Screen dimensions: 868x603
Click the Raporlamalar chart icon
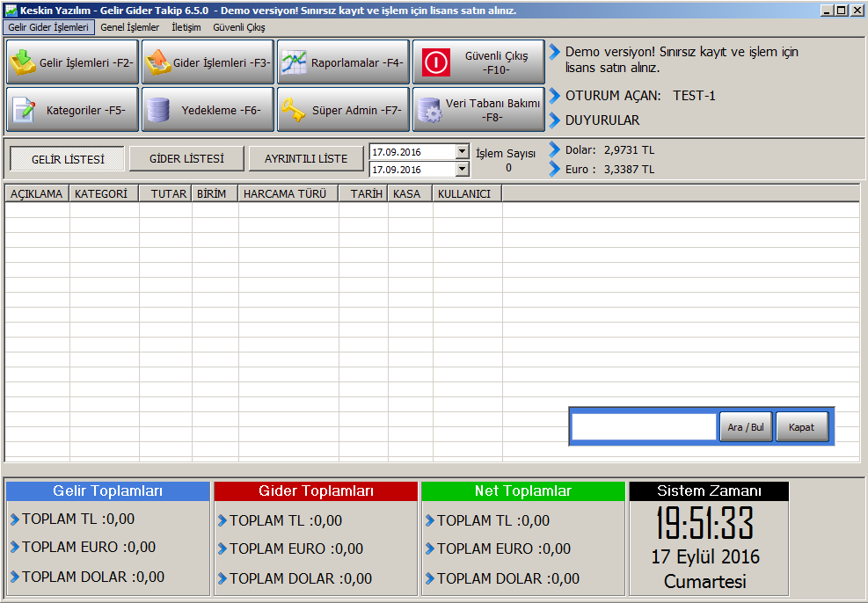294,62
